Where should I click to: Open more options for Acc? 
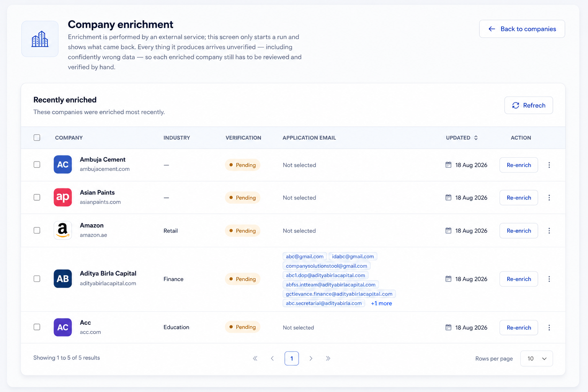[x=549, y=328]
